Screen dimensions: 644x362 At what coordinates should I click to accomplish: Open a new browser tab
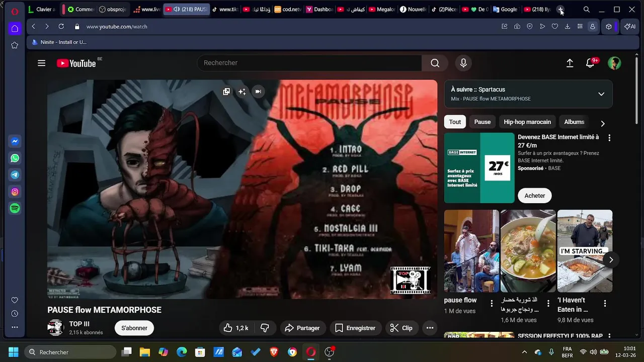tap(561, 10)
